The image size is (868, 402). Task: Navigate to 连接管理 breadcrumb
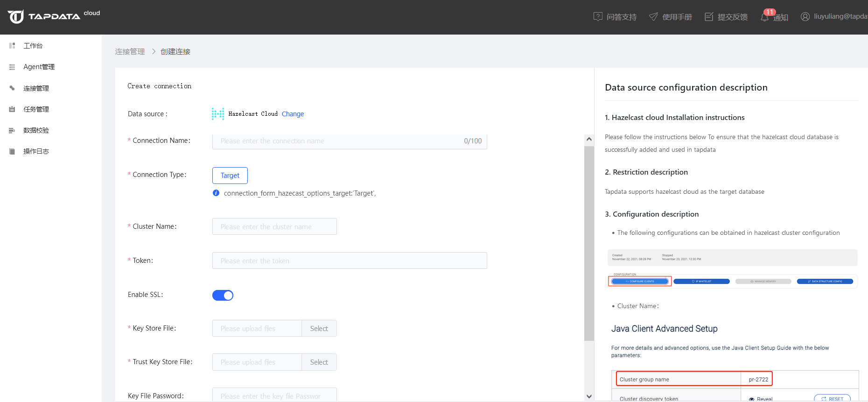pos(130,52)
